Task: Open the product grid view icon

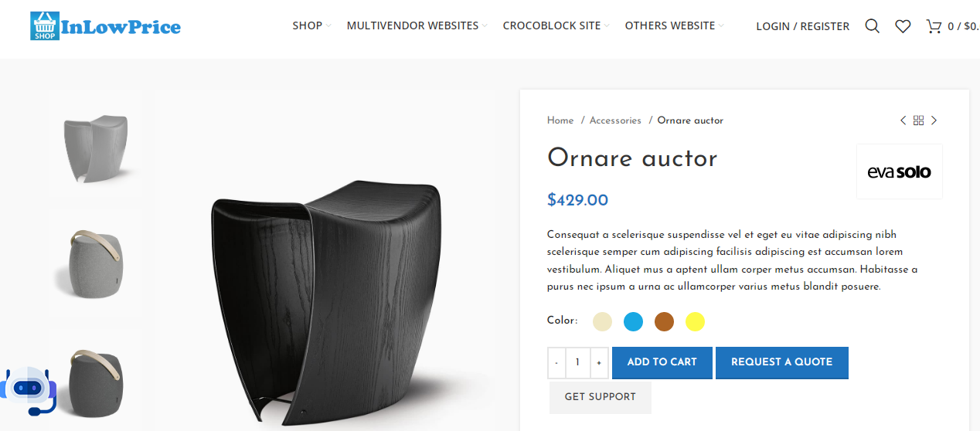Action: pyautogui.click(x=918, y=120)
